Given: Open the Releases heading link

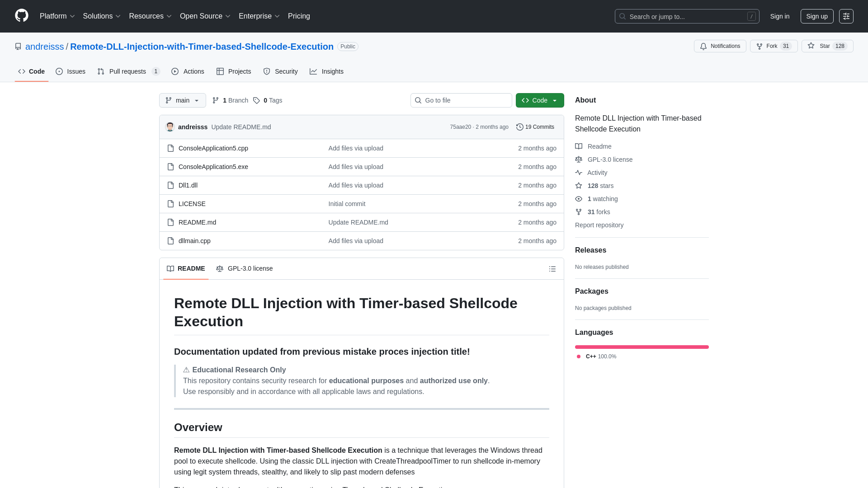Looking at the screenshot, I should pyautogui.click(x=590, y=250).
